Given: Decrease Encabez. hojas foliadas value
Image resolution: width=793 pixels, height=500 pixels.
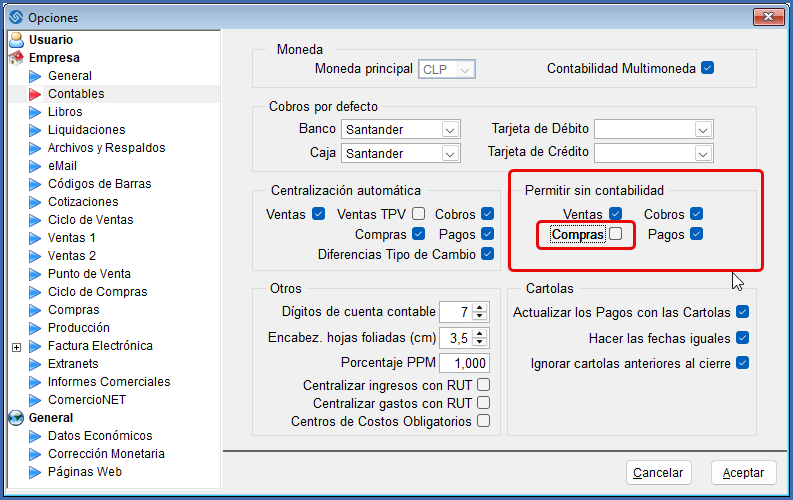Looking at the screenshot, I should coord(479,342).
